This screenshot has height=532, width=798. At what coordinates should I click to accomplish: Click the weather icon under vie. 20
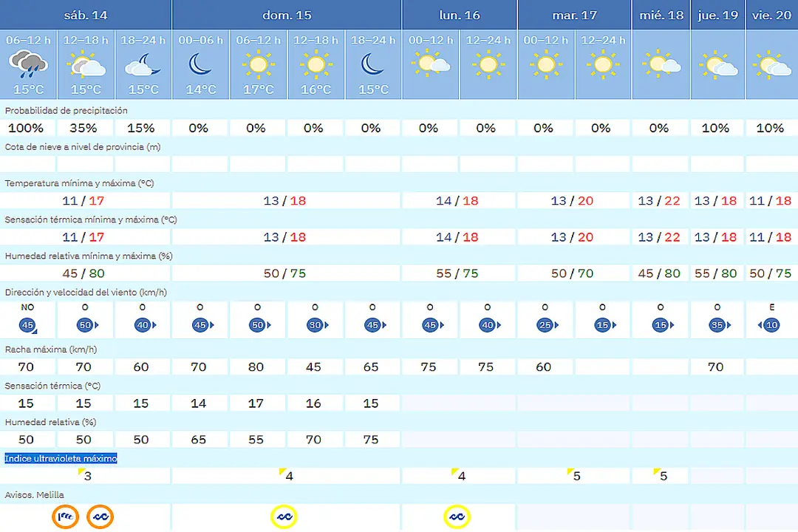click(x=772, y=65)
